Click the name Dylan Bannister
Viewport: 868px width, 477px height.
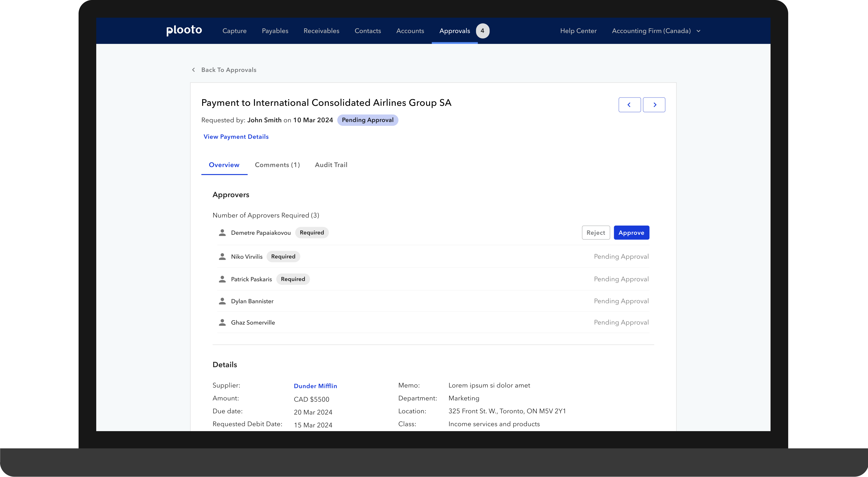pos(252,301)
